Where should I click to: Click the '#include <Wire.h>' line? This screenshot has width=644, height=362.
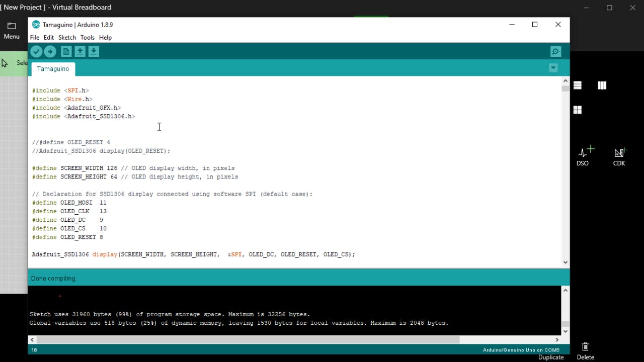(x=62, y=99)
